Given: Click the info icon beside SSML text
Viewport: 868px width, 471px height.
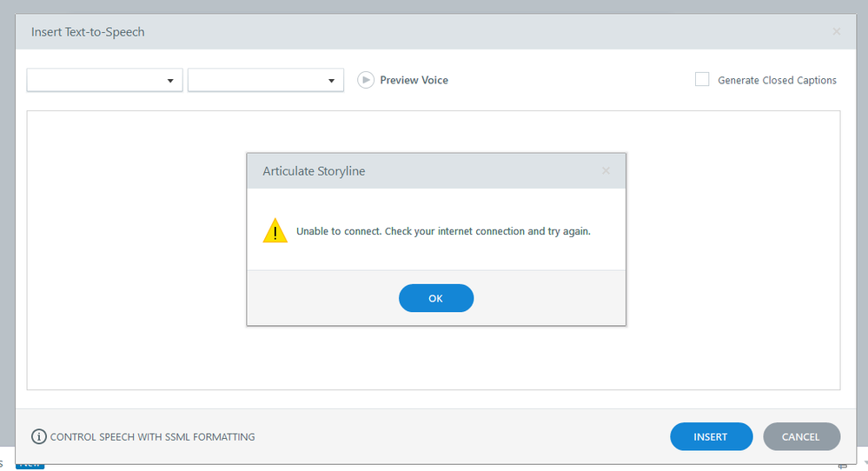Looking at the screenshot, I should pos(39,437).
